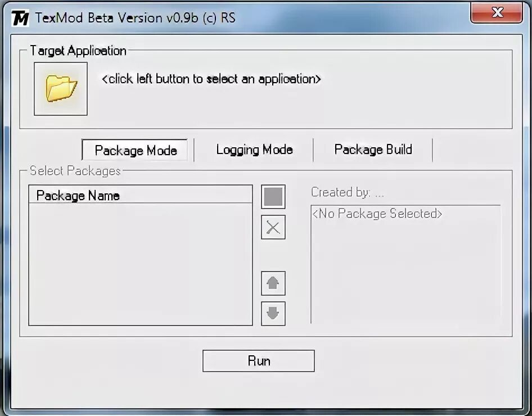Click the 'Created by: ...' label
This screenshot has width=532, height=416.
(x=348, y=192)
